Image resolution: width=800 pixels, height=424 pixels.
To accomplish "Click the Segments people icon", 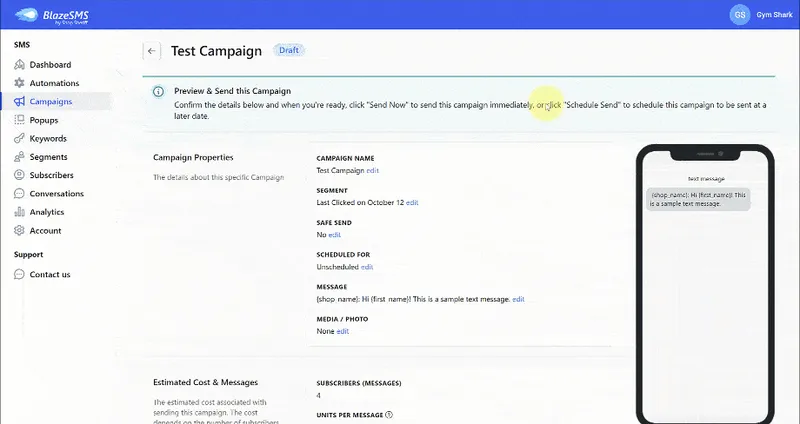I will (x=19, y=157).
